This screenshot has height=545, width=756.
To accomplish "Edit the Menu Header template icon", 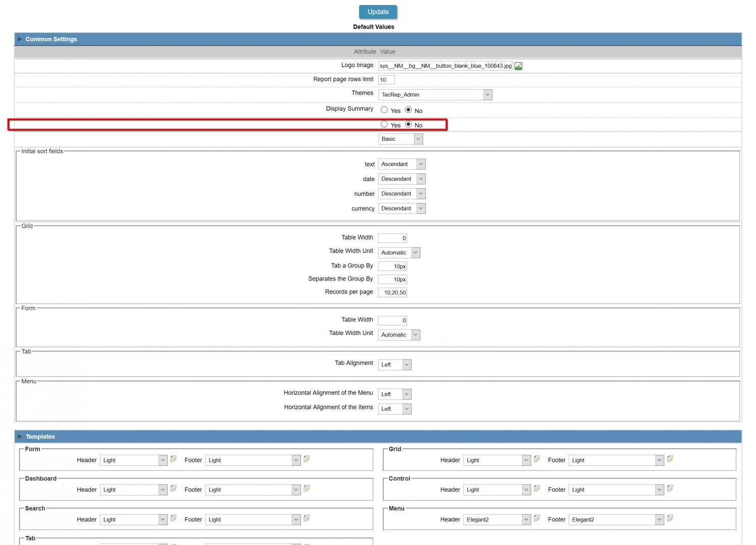I will click(537, 518).
